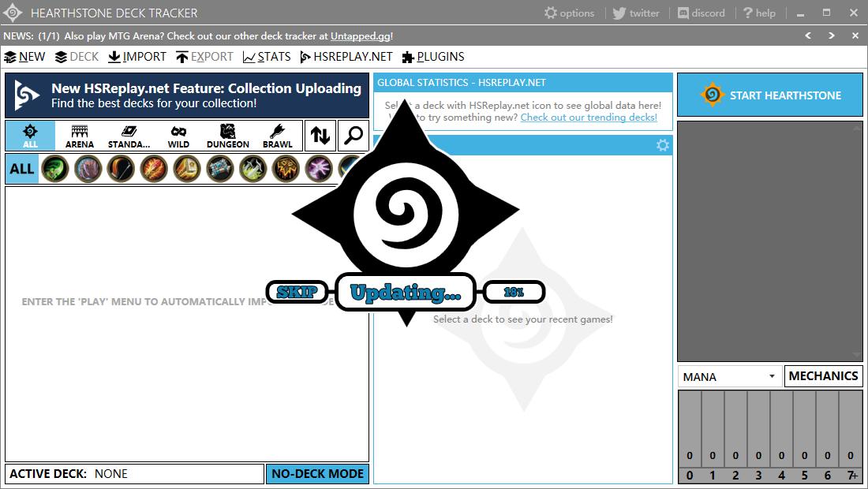
Task: Follow the Untapped.gg link
Action: tap(361, 36)
